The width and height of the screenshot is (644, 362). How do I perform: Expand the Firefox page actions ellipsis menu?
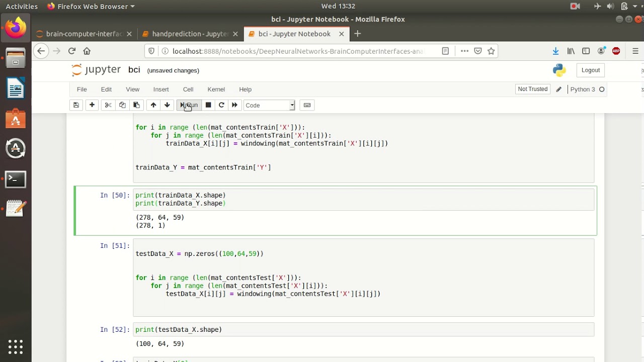pyautogui.click(x=464, y=51)
